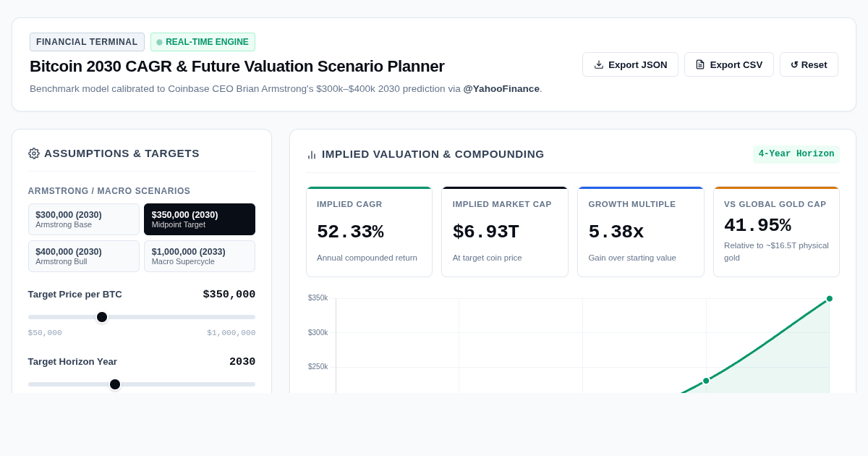Click 'At target coin price' caption
Image resolution: width=868 pixels, height=456 pixels.
(x=487, y=258)
